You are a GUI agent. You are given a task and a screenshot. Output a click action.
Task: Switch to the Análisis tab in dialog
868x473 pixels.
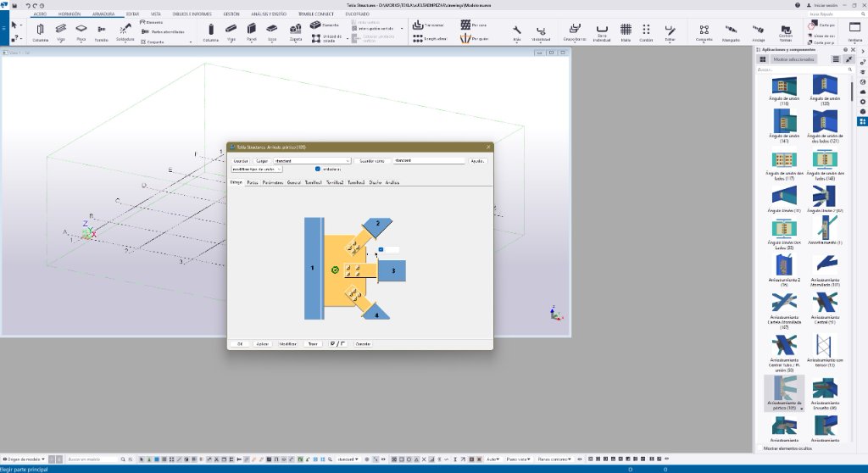392,182
